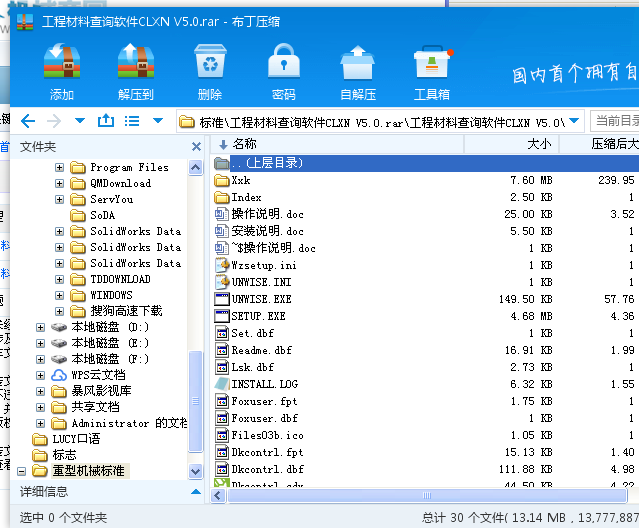Viewport: 639px width, 528px height.
Task: Select Foxuser.fpt file
Action: pyautogui.click(x=256, y=401)
